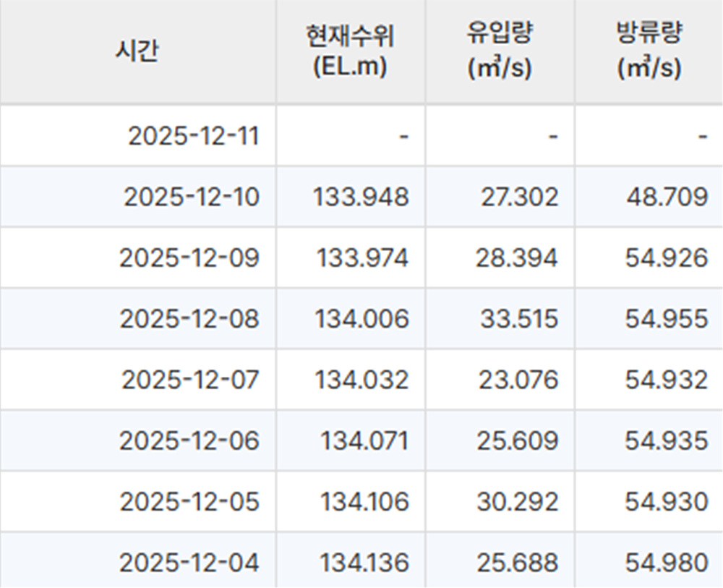Click the 방류량 column header
The height and width of the screenshot is (588, 723).
tap(649, 52)
